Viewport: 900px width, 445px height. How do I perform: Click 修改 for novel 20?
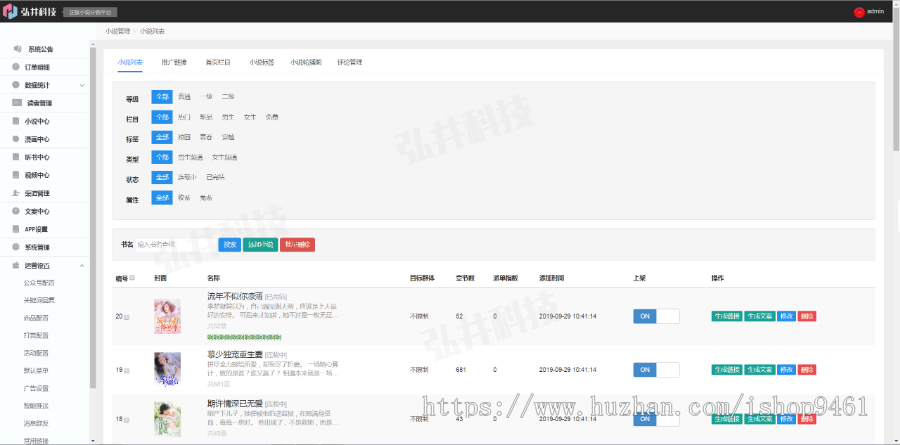coord(786,316)
